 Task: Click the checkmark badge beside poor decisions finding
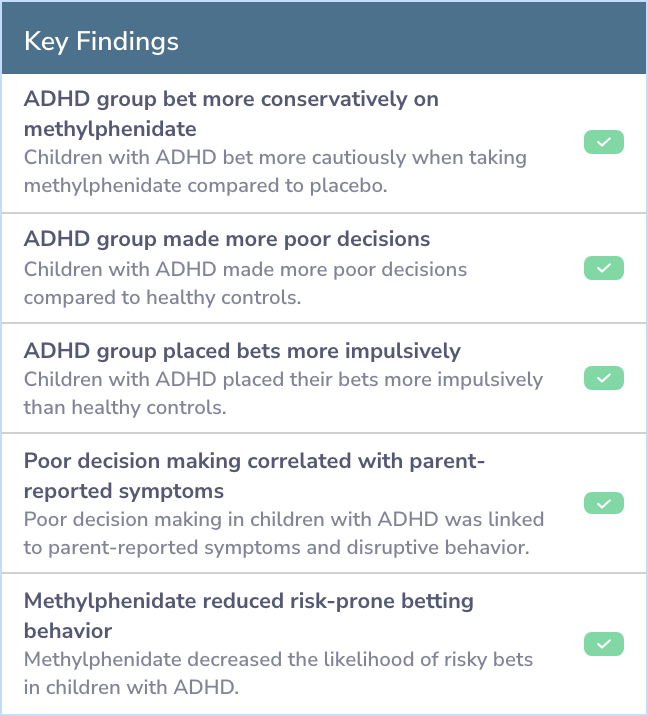(604, 268)
